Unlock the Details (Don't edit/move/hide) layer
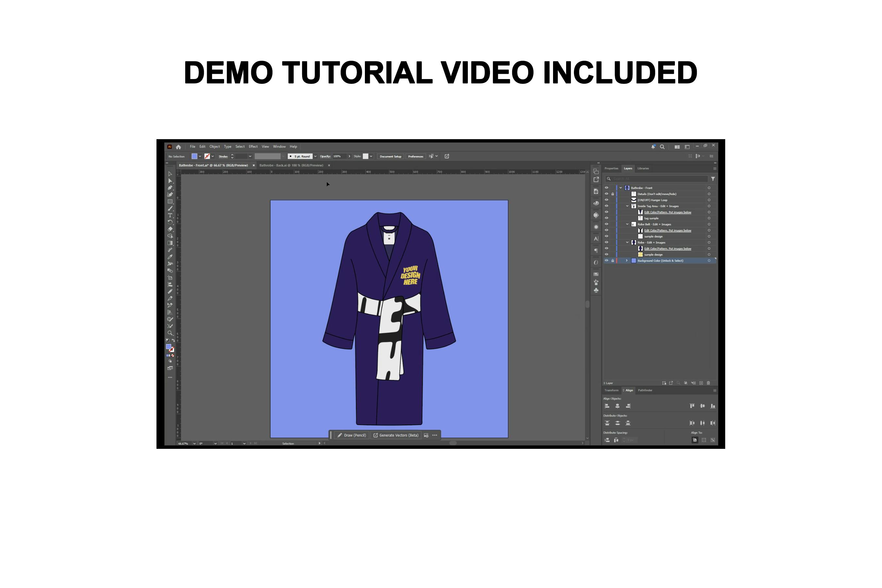Viewport: 882px width, 588px height. [x=613, y=194]
